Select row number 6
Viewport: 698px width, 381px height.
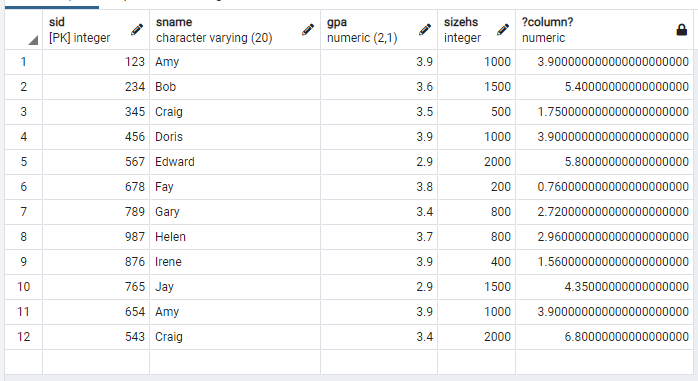click(x=24, y=186)
